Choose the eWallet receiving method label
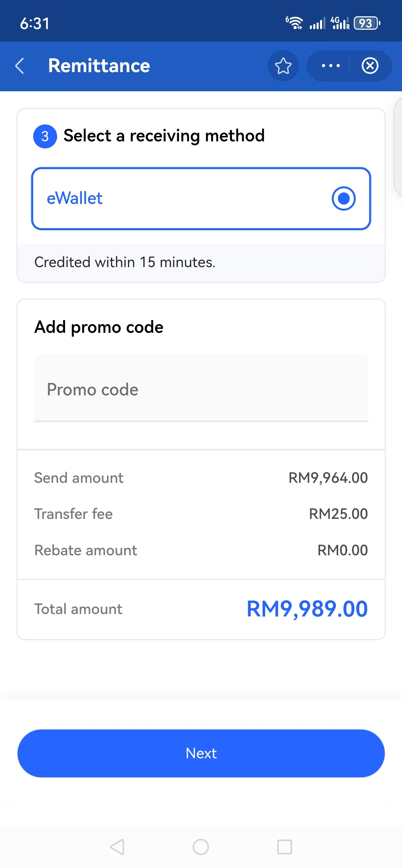This screenshot has width=402, height=868. pos(74,198)
